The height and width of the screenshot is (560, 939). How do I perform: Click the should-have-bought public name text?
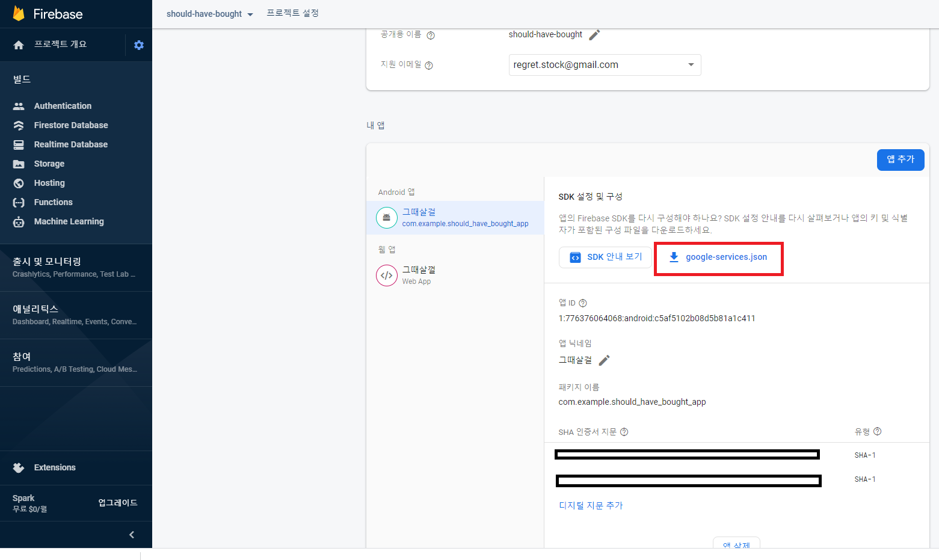[x=546, y=34]
